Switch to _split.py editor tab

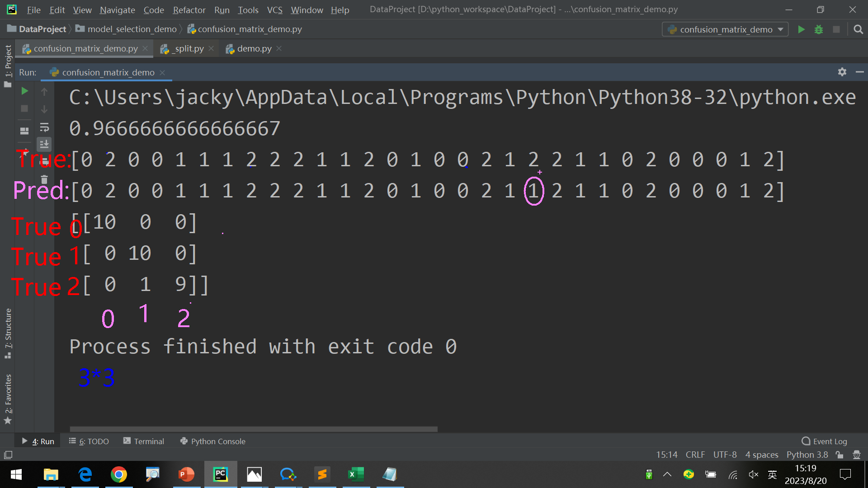pos(189,48)
